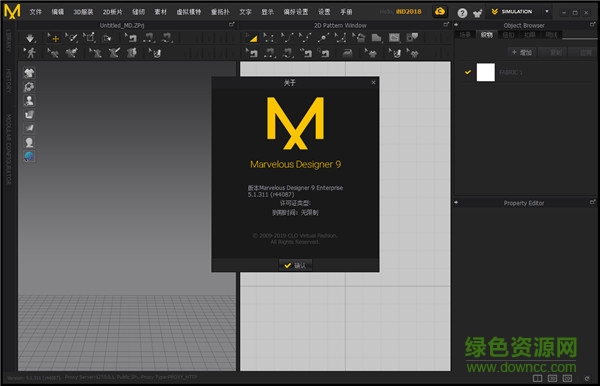Choose the Free Sewing tool in 2D toolbar
Viewport: 600px width, 386px height.
click(287, 53)
